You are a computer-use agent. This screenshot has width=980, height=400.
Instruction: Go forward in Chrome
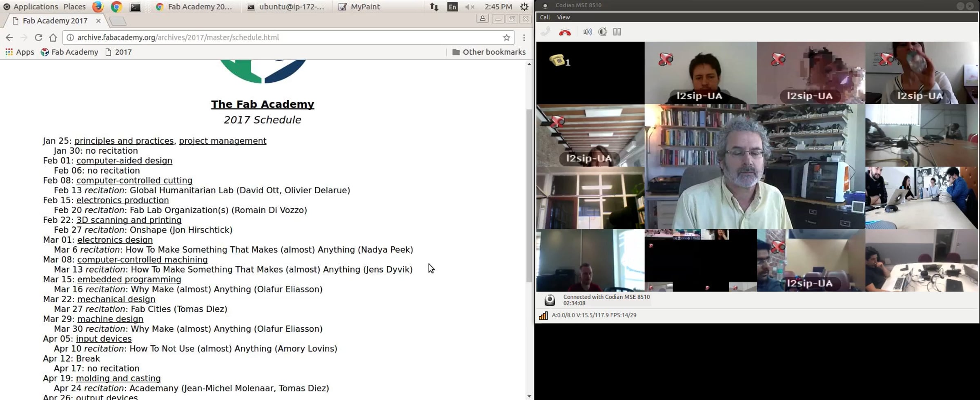(x=24, y=38)
